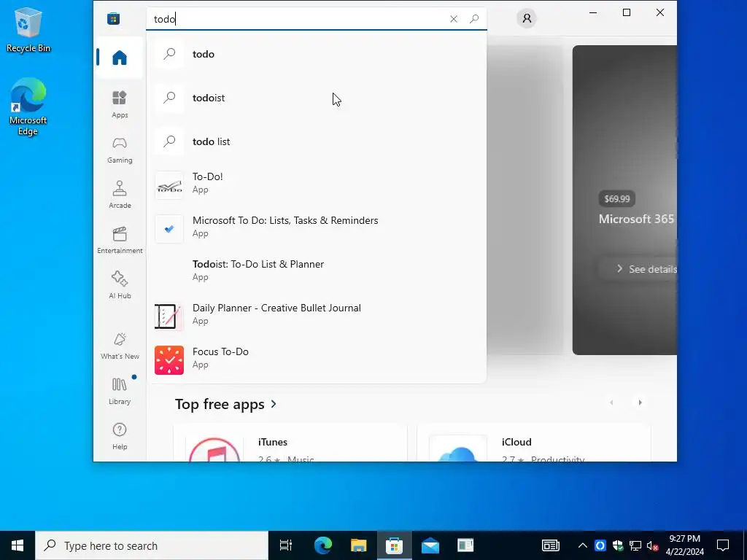The height and width of the screenshot is (560, 747).
Task: Click Microsoft Store taskbar icon
Action: click(394, 545)
